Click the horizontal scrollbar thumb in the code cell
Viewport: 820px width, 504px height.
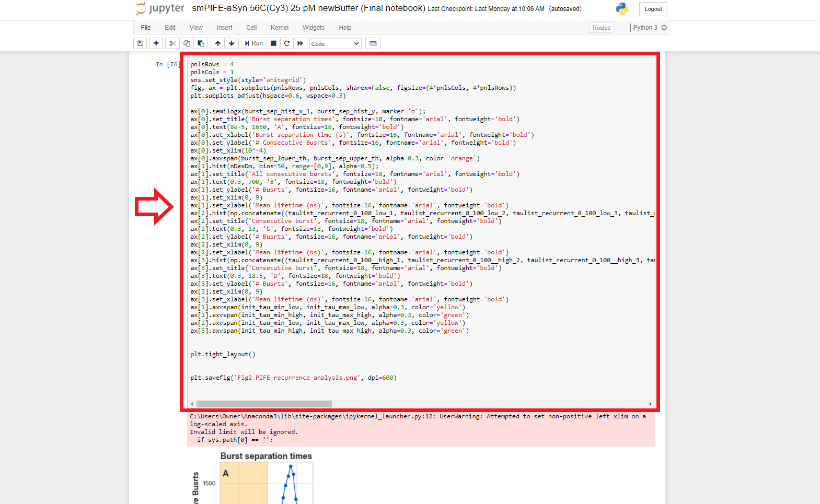point(264,404)
